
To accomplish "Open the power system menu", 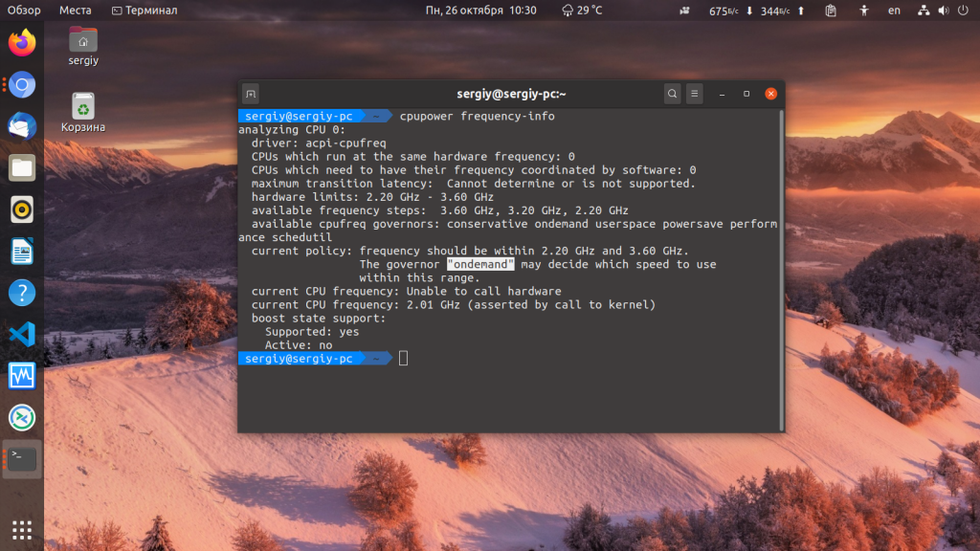I will point(963,10).
